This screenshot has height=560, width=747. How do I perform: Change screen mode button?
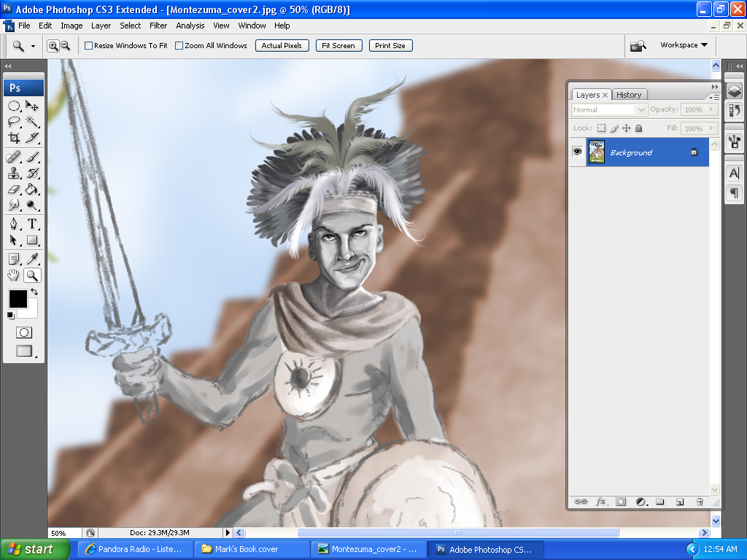tap(25, 351)
